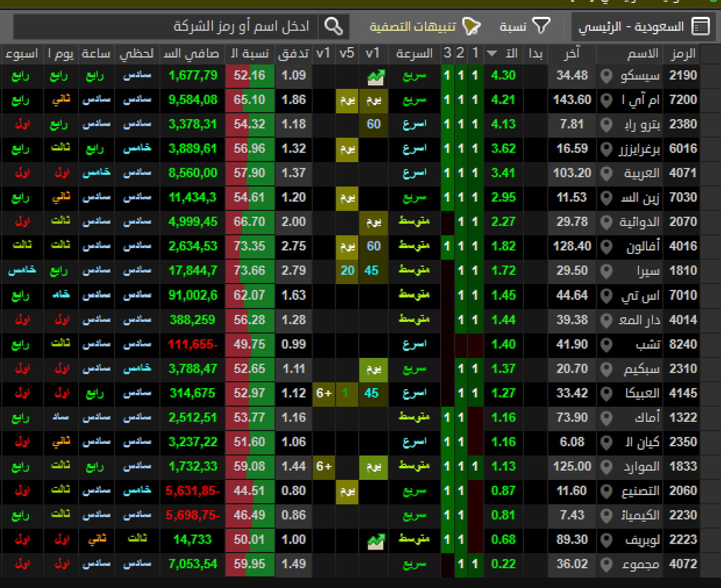Click the بدا column header
721x588 pixels.
click(x=535, y=53)
